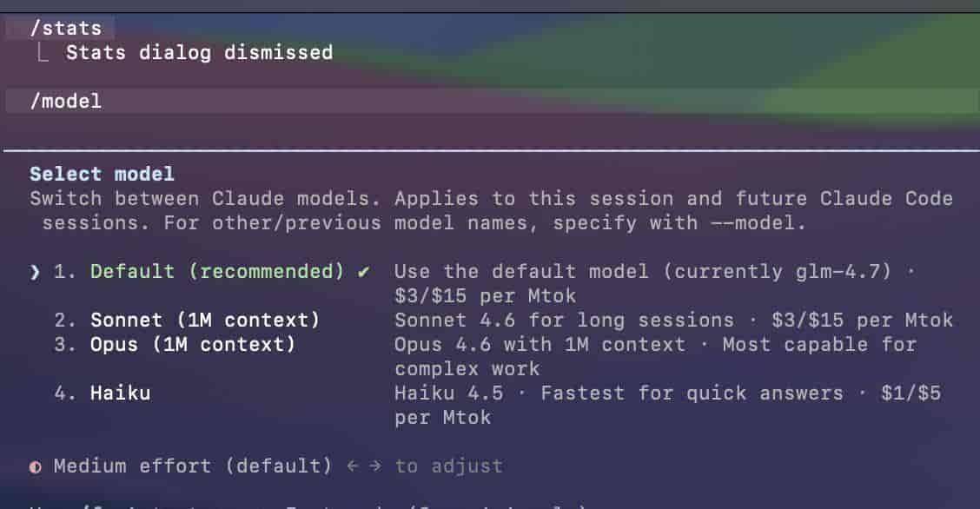The image size is (980, 509).
Task: Switch to the Haiku model option
Action: pyautogui.click(x=120, y=393)
